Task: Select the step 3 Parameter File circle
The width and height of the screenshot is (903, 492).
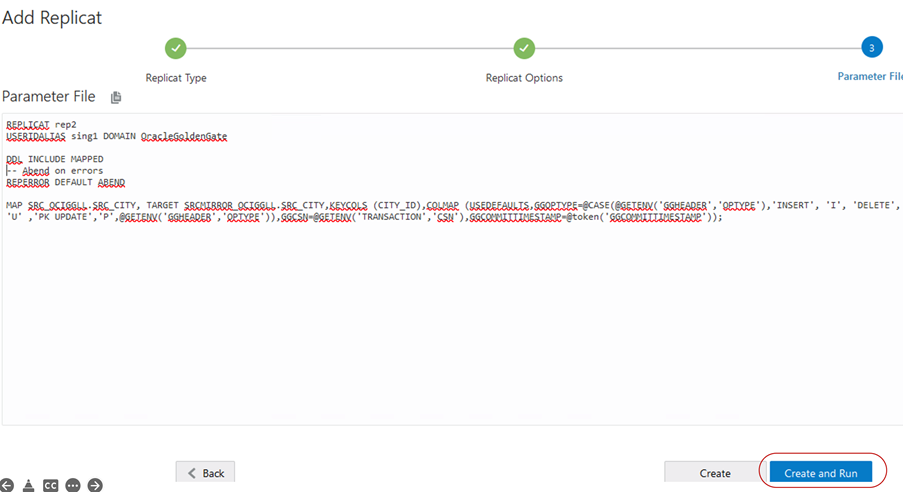Action: 872,47
